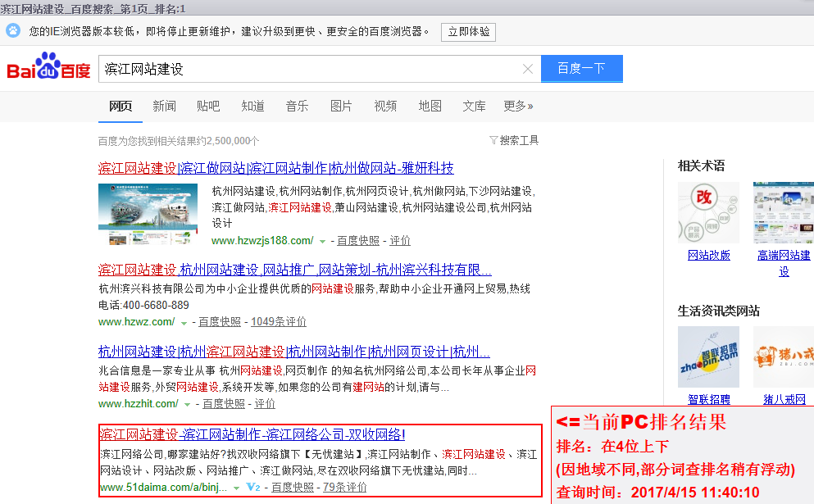Viewport: 814px width, 504px height.
Task: Expand dropdown arrow next to www.hzwz.com
Action: coord(184,322)
